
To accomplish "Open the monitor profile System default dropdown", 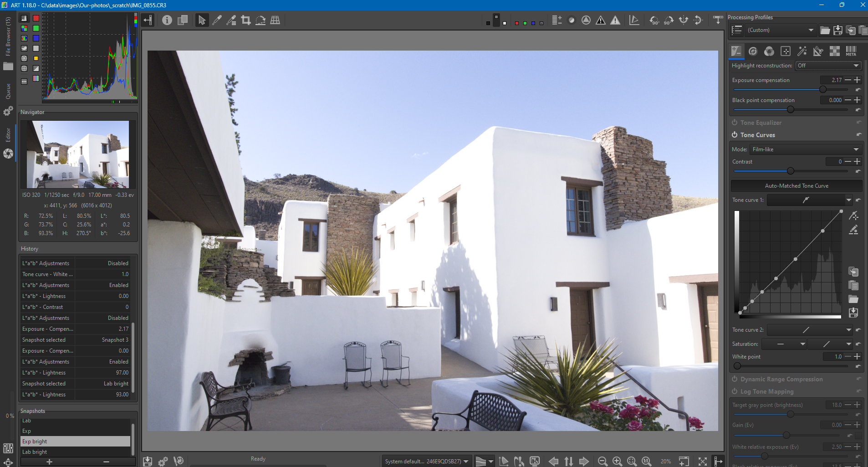I will click(426, 462).
